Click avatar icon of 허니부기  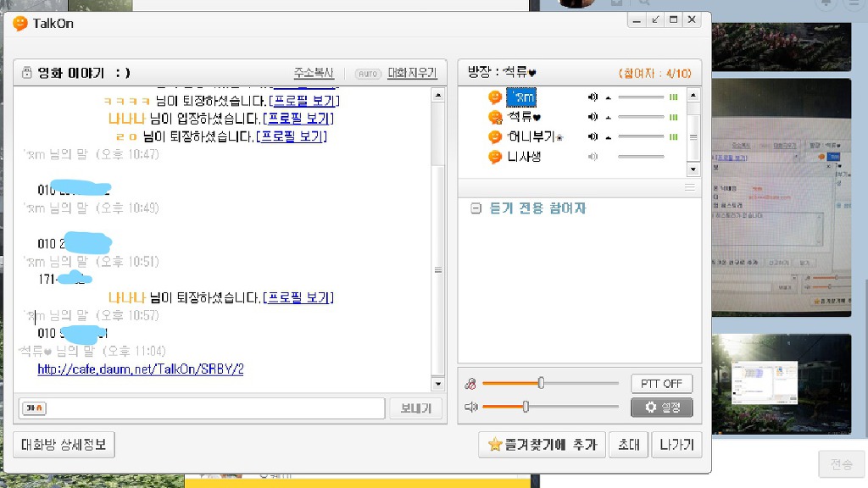click(x=495, y=136)
